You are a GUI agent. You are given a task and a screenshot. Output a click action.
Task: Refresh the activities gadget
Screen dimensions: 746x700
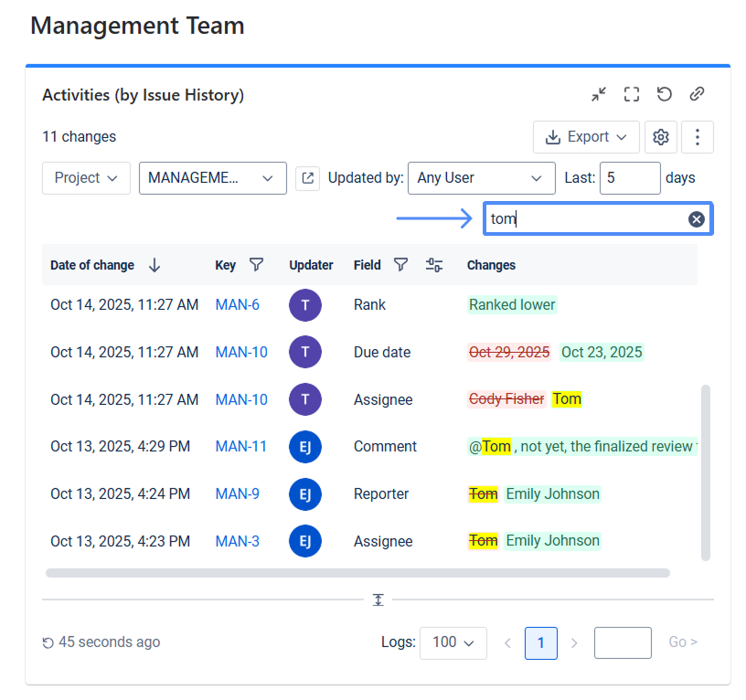(x=665, y=94)
